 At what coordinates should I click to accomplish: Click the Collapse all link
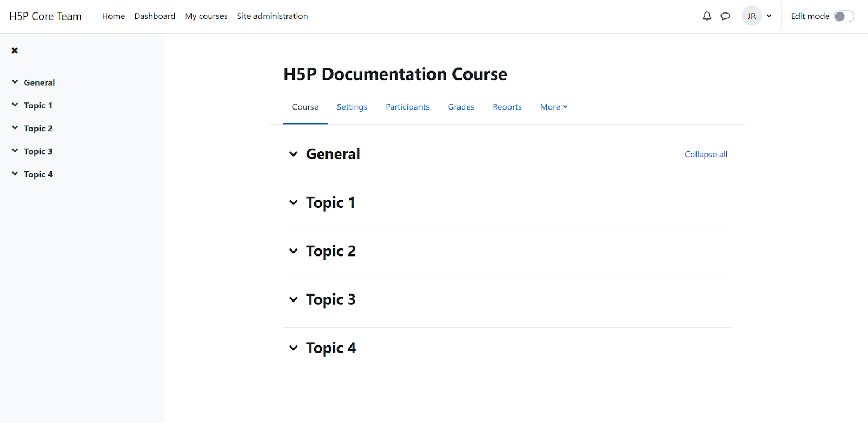(x=706, y=155)
